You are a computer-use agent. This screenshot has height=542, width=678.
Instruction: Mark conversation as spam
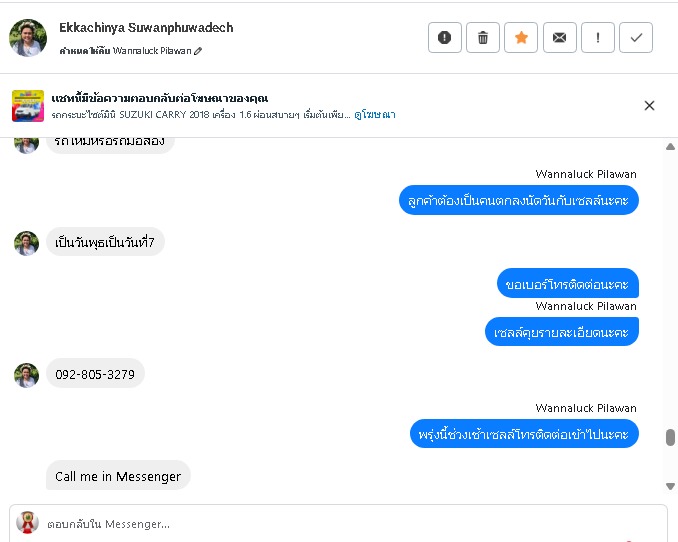[445, 38]
